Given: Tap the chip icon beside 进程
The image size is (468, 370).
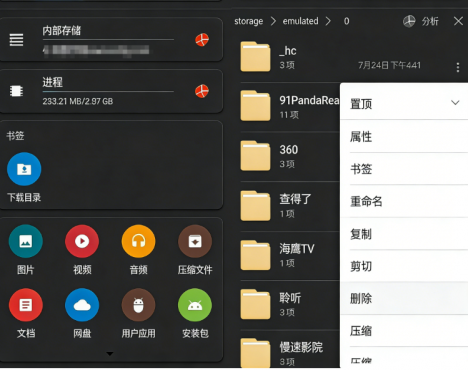Looking at the screenshot, I should [16, 91].
